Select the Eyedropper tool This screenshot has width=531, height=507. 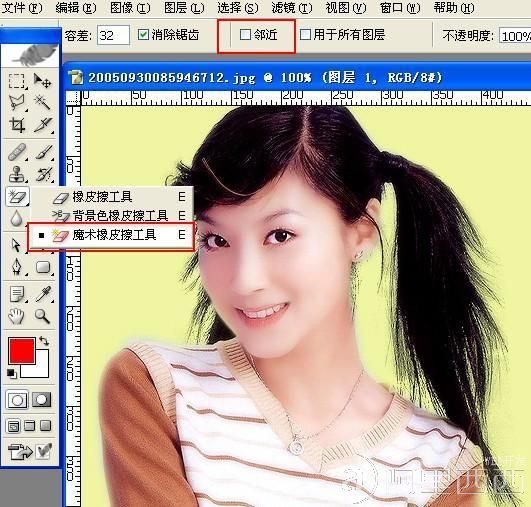(43, 294)
